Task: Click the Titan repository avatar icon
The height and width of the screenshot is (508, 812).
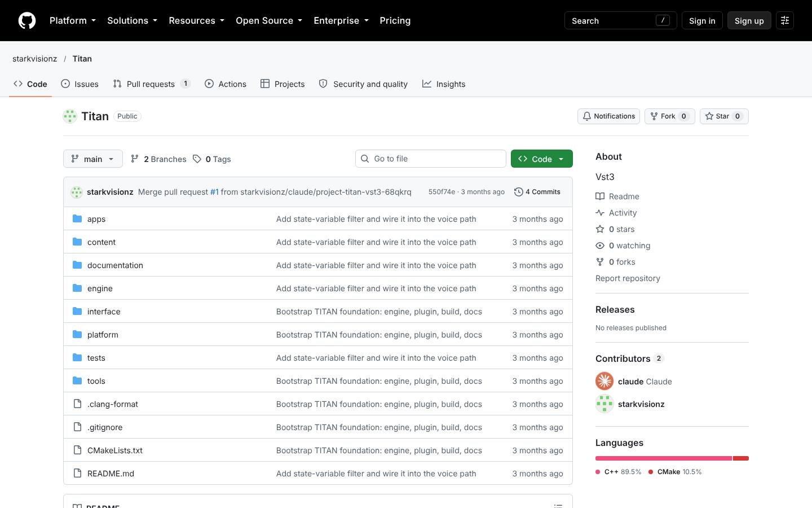Action: (70, 116)
